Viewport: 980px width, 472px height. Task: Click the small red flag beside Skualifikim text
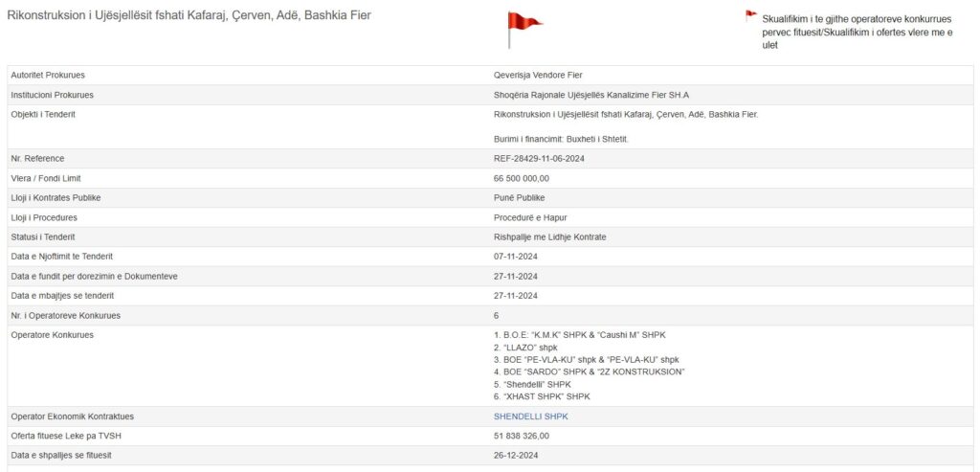point(751,15)
